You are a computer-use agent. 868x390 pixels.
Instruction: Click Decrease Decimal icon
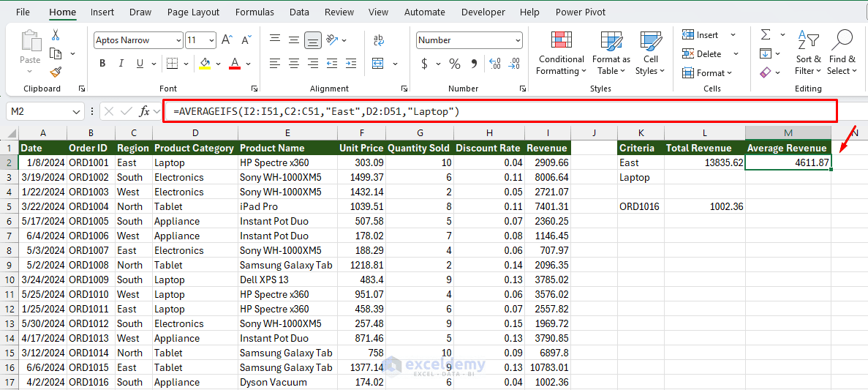pyautogui.click(x=515, y=64)
